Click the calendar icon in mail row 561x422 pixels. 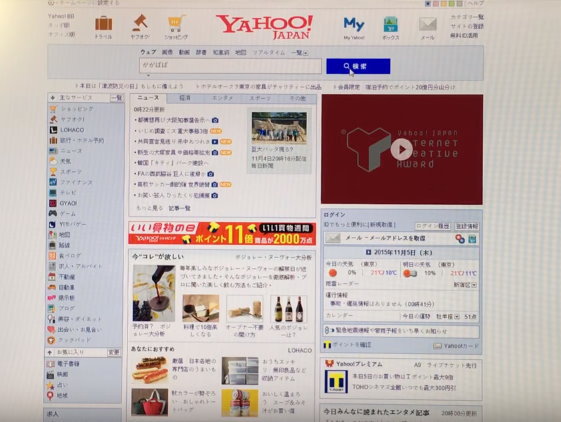point(472,239)
